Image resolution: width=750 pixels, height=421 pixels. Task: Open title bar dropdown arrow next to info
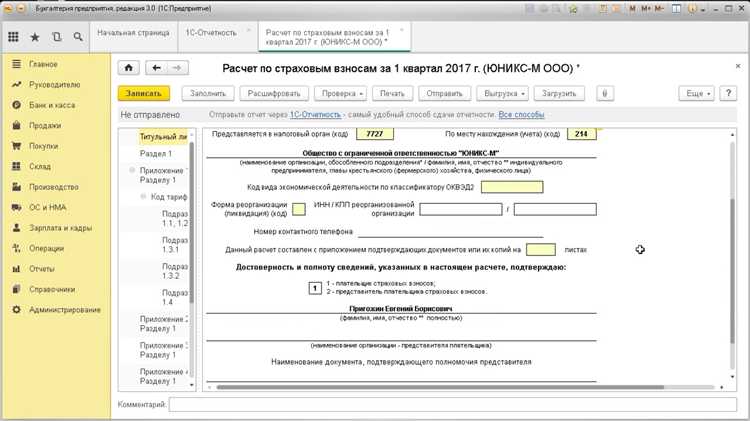[x=702, y=10]
